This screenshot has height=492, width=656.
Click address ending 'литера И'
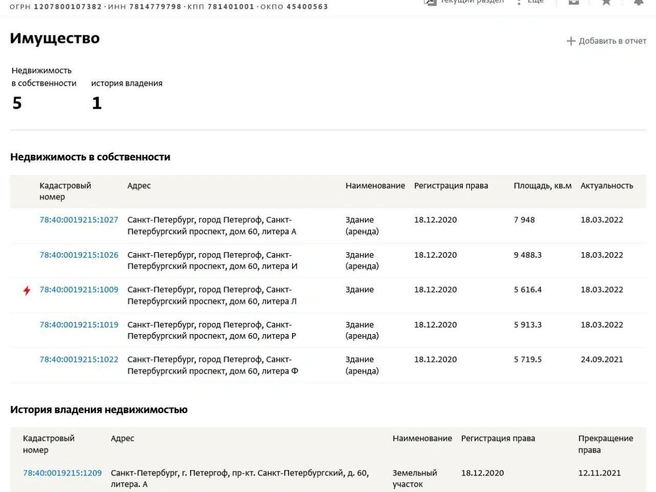pos(212,261)
